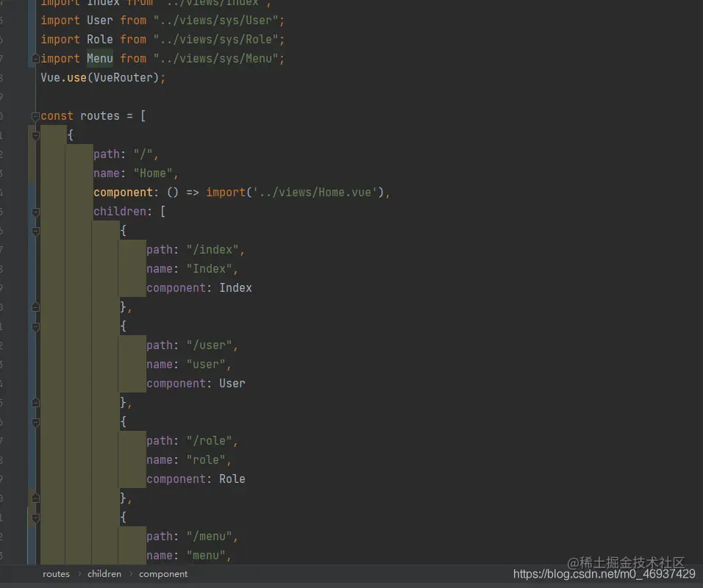Click the "../views/sys/Role" import path string

pyautogui.click(x=216, y=40)
